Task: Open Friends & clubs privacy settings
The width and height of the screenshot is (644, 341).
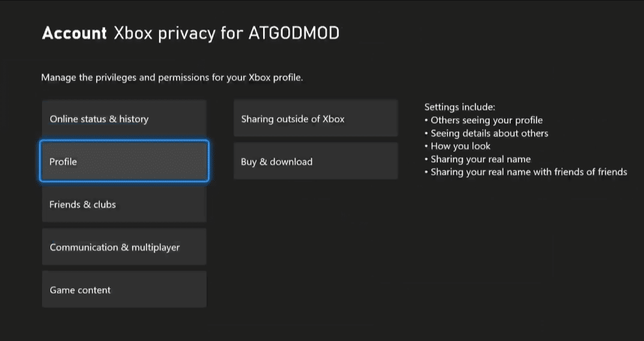Action: tap(124, 204)
